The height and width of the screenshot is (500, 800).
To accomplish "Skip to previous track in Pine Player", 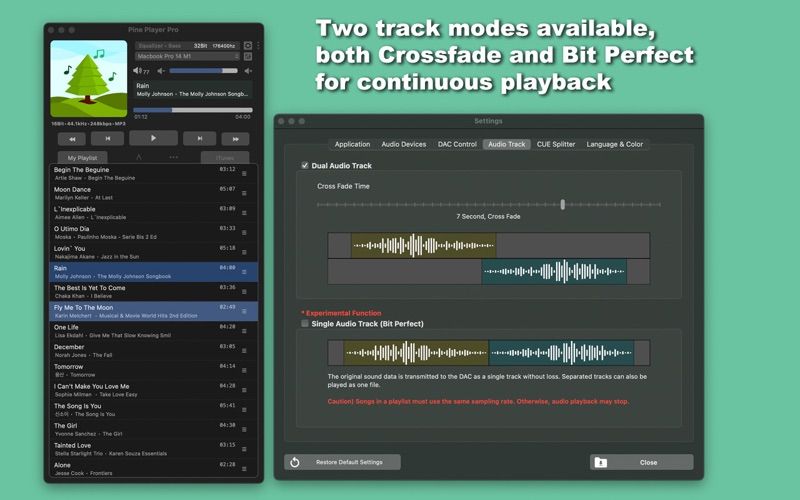I will [x=107, y=138].
